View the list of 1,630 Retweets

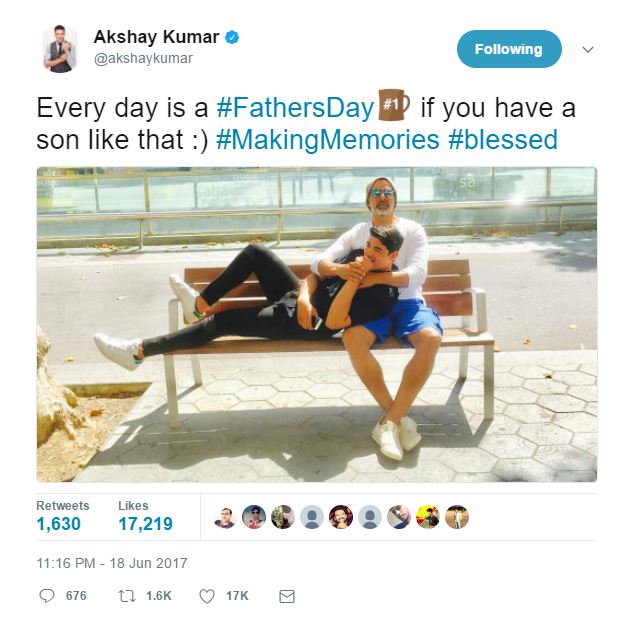click(59, 523)
